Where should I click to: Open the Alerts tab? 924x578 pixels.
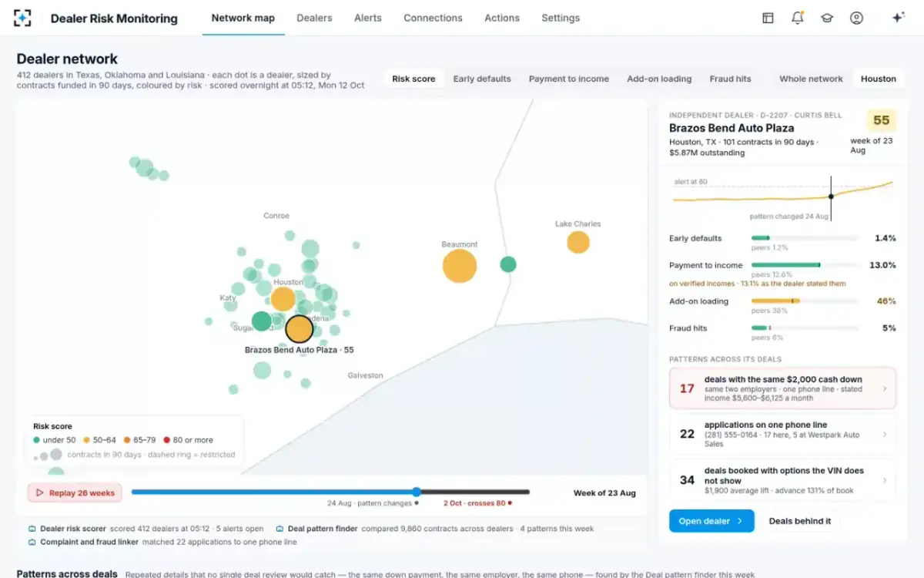368,18
